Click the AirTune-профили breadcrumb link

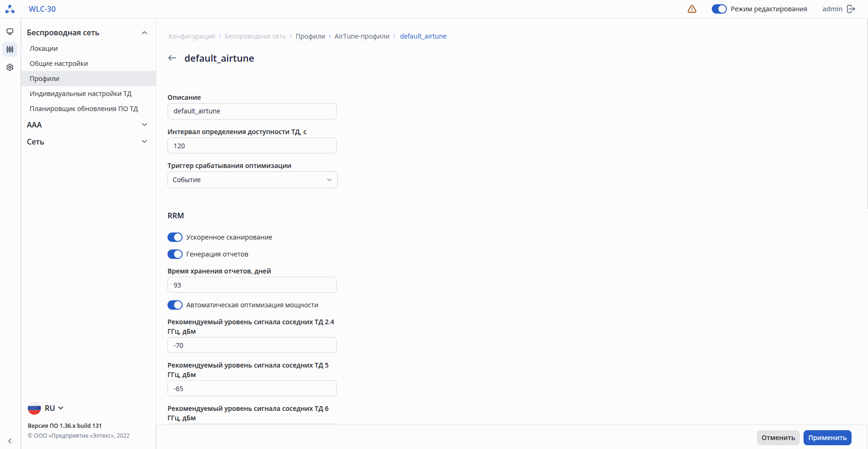pyautogui.click(x=362, y=36)
